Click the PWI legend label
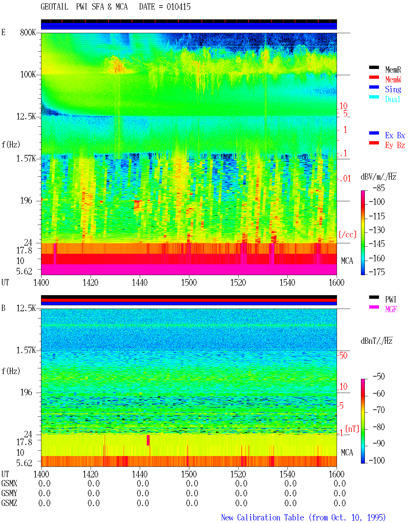 coord(391,299)
